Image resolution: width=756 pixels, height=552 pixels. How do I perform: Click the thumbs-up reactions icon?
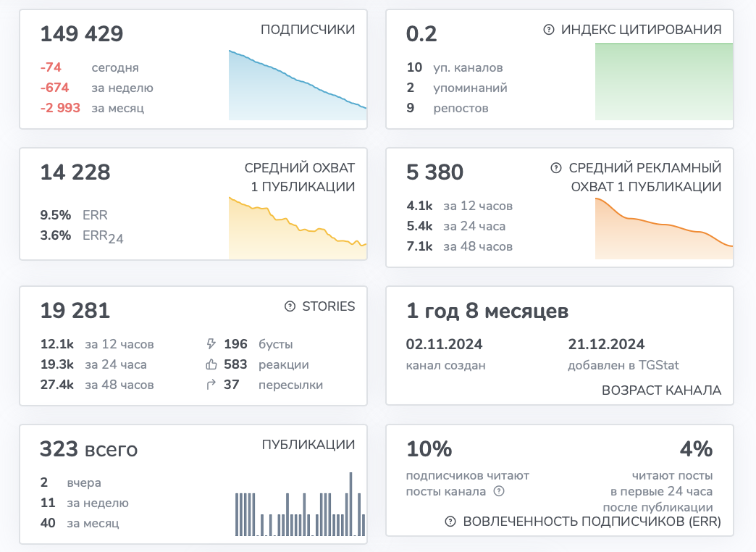click(211, 364)
